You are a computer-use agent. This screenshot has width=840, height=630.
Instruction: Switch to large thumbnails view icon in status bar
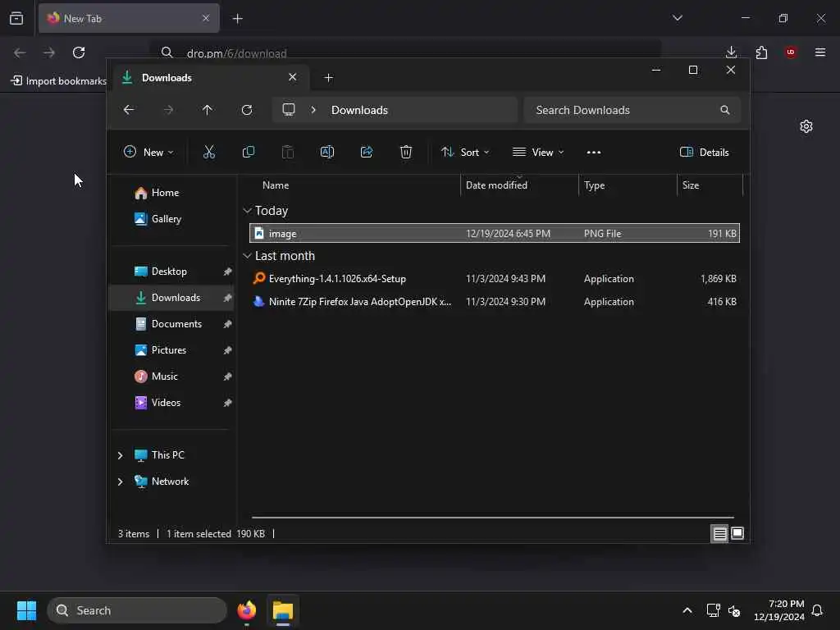pos(737,533)
